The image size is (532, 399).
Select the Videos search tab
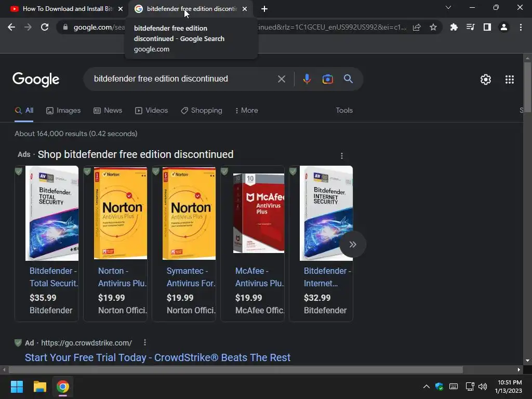[x=151, y=110]
